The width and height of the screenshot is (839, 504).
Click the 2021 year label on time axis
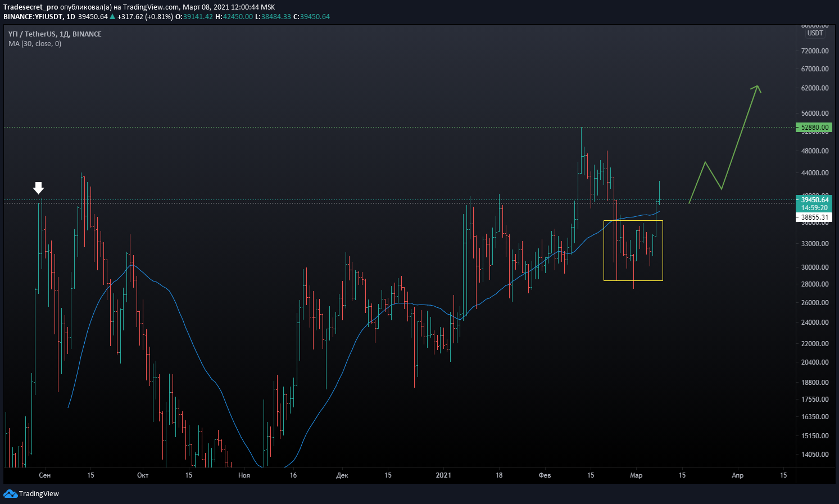(x=443, y=475)
